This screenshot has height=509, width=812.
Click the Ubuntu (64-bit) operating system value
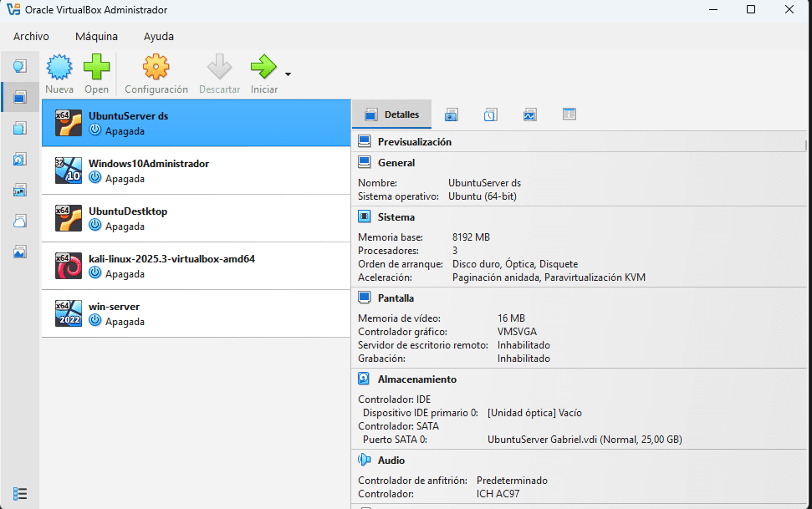tap(483, 196)
